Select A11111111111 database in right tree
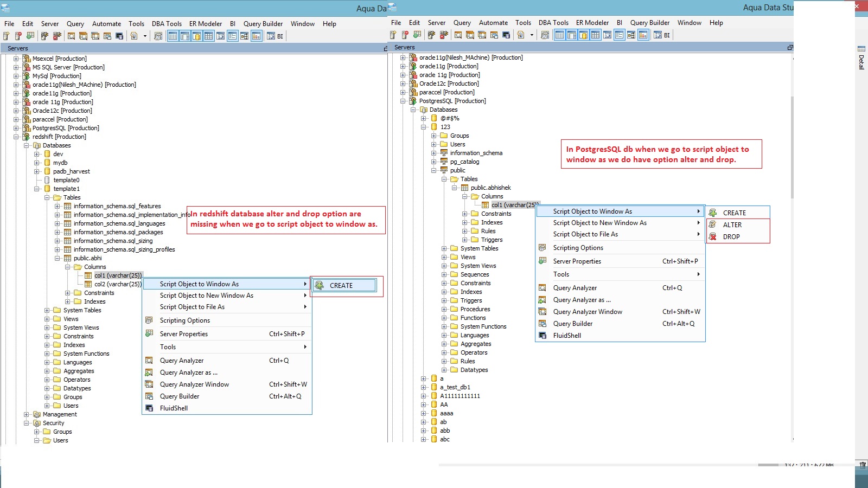The image size is (868, 488). click(460, 396)
